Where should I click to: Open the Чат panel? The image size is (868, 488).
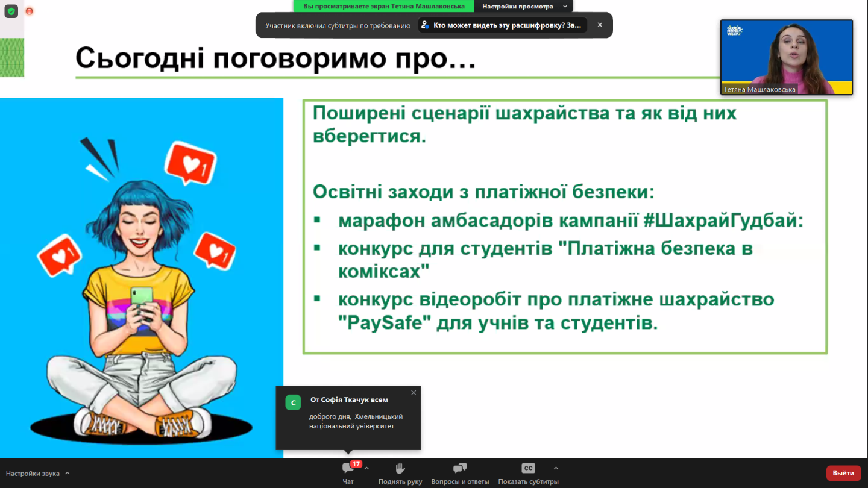point(348,473)
